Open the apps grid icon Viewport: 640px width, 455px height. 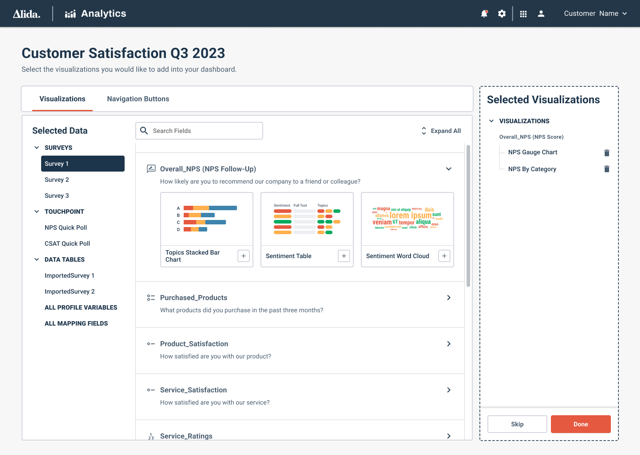[523, 14]
